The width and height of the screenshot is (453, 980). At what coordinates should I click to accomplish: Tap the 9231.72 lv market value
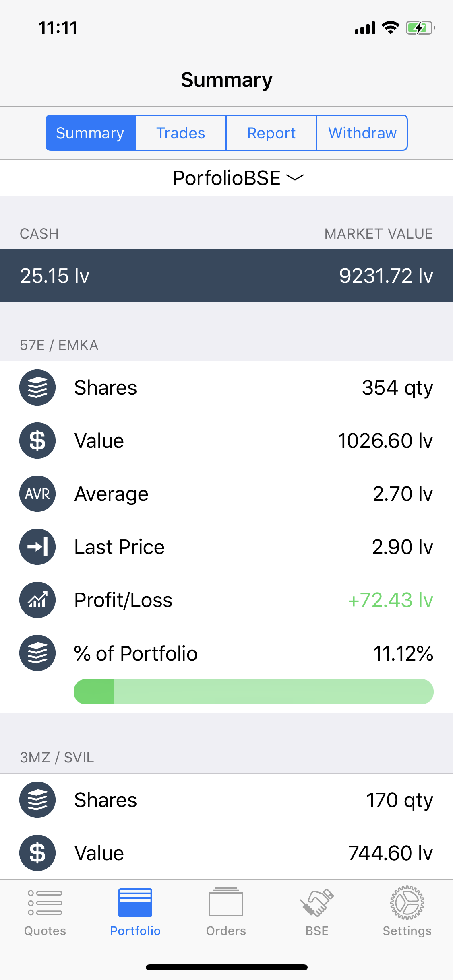(386, 276)
